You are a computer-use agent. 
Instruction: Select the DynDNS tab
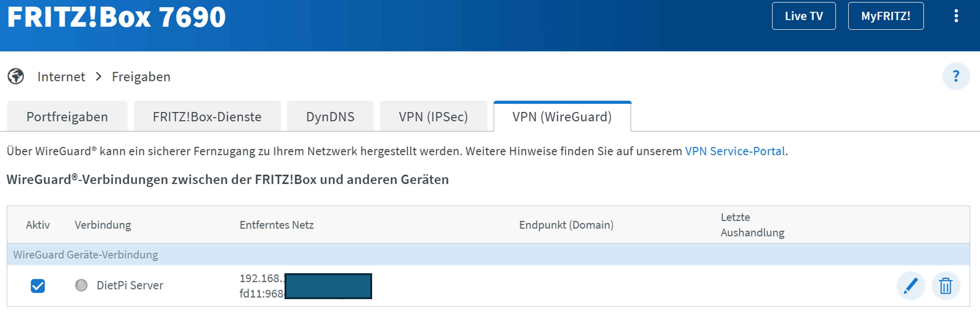[330, 117]
